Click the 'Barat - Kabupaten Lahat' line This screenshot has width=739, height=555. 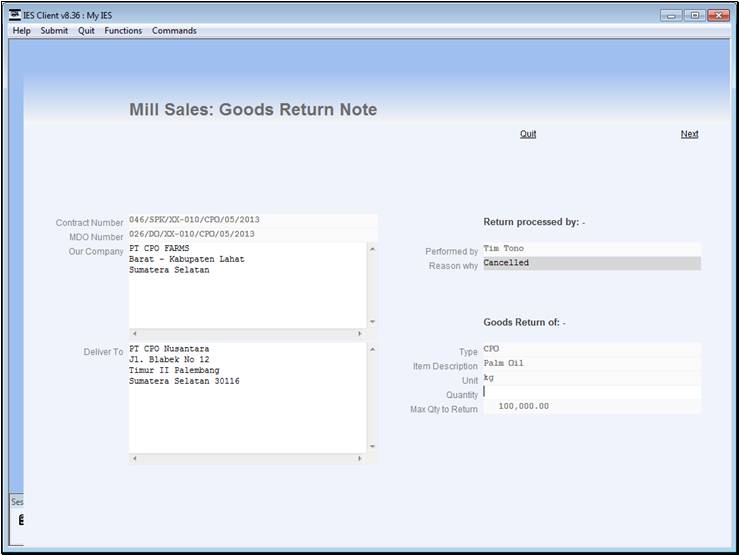pos(187,259)
